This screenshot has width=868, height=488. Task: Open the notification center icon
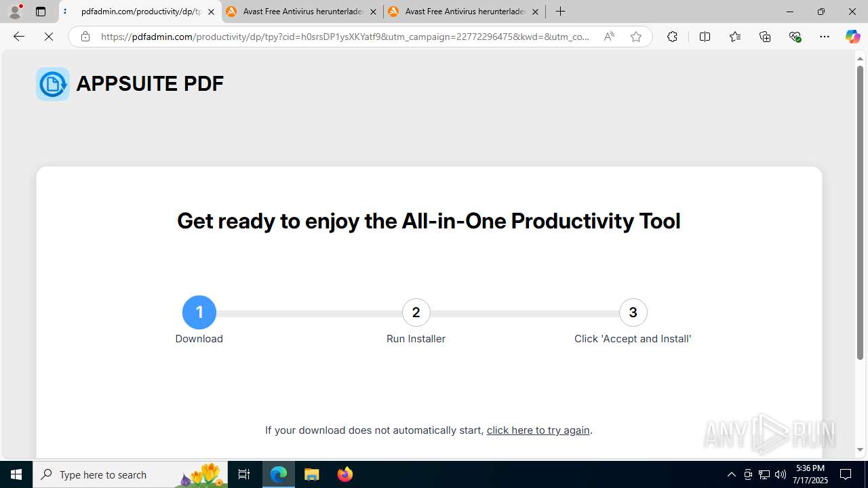coord(846,474)
